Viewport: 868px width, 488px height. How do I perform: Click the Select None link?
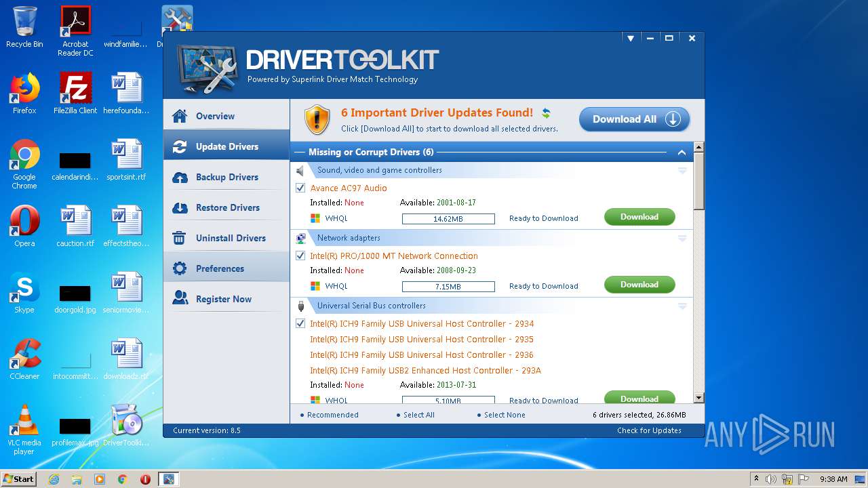point(505,415)
